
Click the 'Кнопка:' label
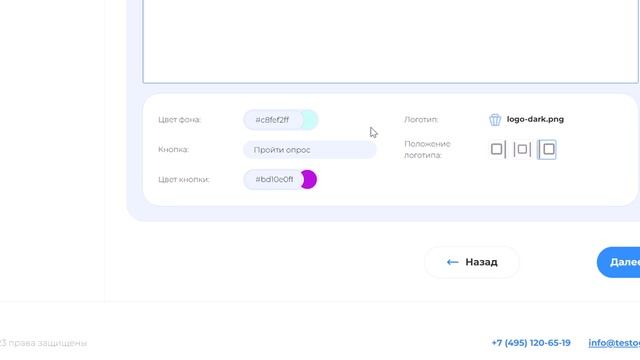[173, 149]
